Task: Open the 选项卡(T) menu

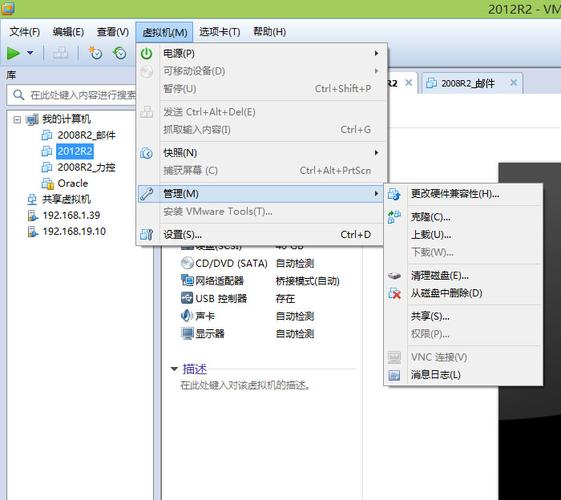Action: [x=220, y=32]
